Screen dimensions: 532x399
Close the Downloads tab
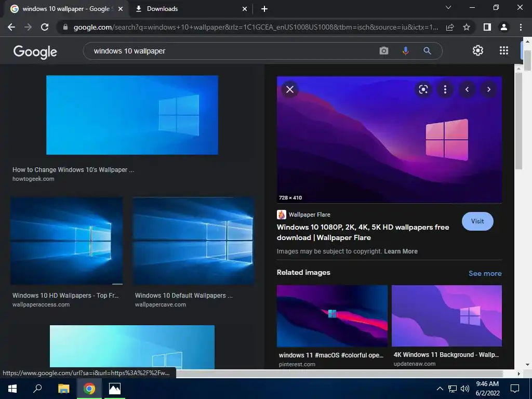245,9
